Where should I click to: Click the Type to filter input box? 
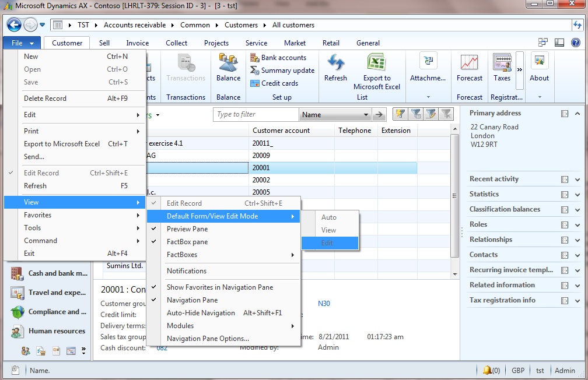click(256, 114)
